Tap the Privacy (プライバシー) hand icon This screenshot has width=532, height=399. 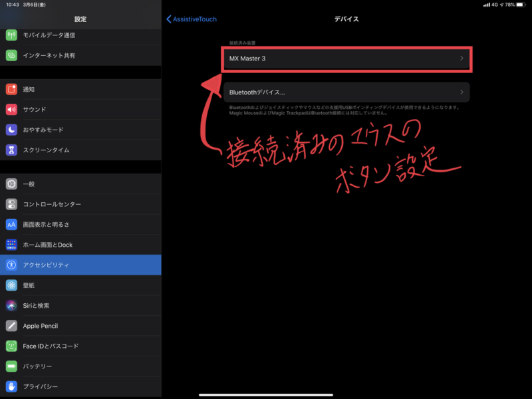pyautogui.click(x=11, y=386)
